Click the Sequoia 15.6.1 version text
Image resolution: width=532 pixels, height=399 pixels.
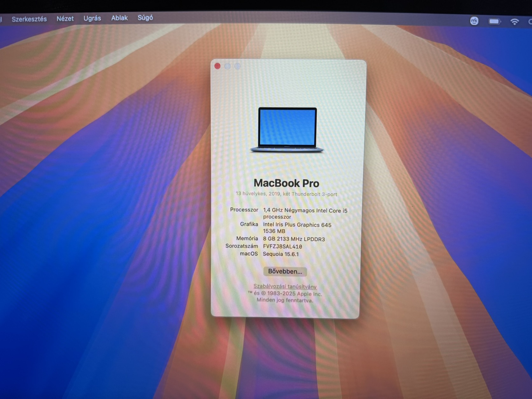point(281,254)
